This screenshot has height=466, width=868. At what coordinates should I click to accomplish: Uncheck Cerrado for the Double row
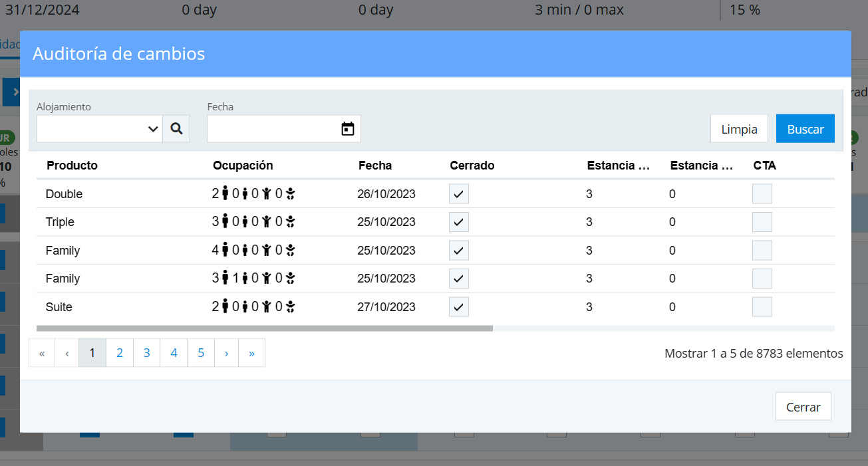pos(459,194)
